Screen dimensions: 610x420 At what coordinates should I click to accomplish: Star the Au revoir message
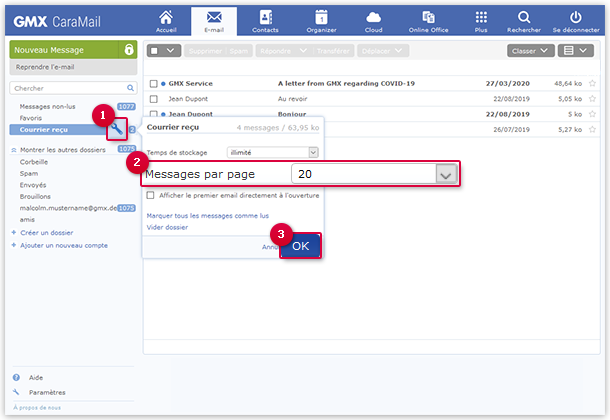pos(592,99)
